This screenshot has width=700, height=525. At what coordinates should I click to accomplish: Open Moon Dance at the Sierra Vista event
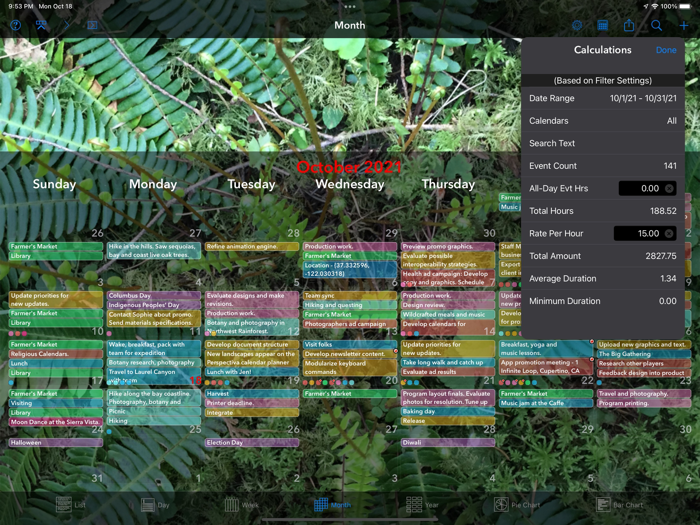pyautogui.click(x=56, y=421)
